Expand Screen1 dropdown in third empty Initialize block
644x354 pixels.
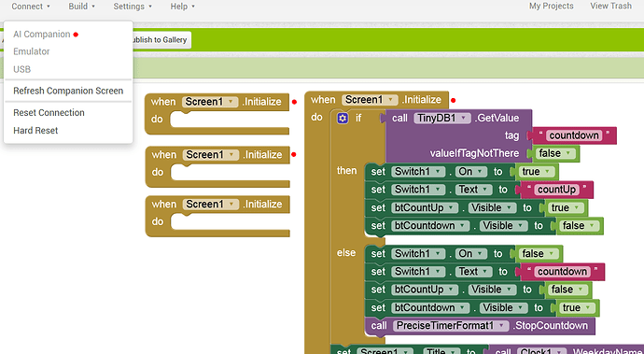point(211,205)
